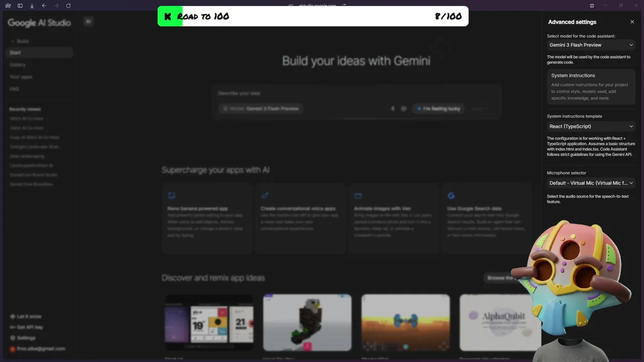Close the Advanced settings panel
644x362 pixels.
[x=632, y=22]
